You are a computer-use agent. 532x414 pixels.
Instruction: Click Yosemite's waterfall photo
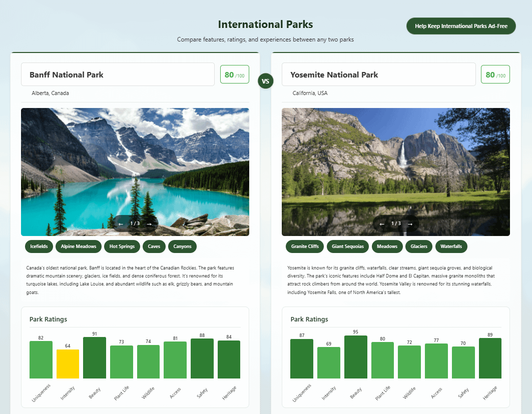395,165
